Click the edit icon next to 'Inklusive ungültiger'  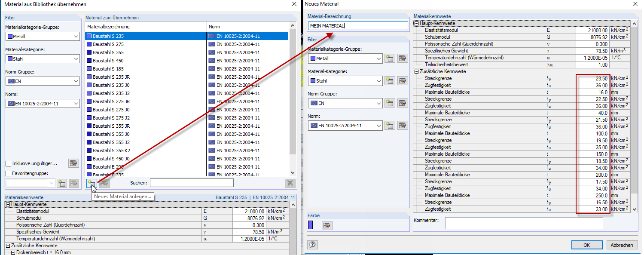[x=74, y=163]
